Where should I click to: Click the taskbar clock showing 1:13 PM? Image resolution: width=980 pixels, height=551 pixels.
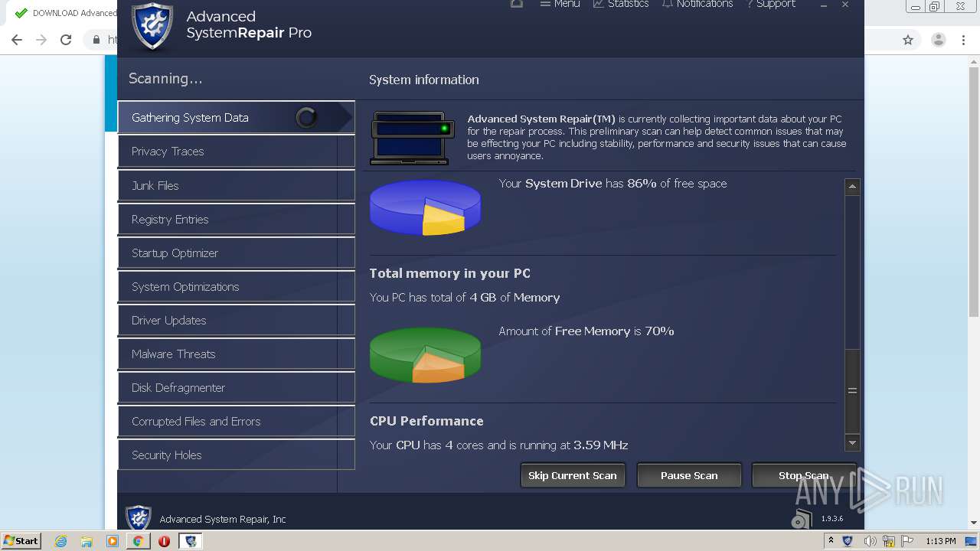tap(940, 541)
